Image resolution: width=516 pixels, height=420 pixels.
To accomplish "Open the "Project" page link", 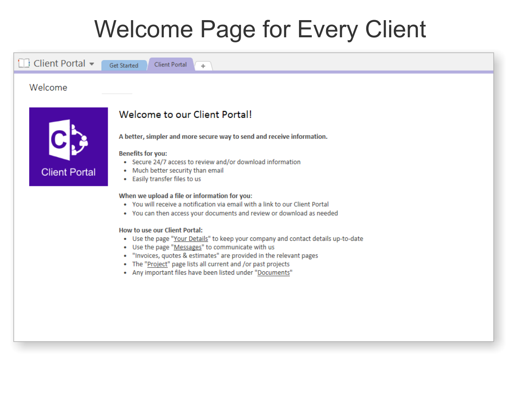I will 157,264.
